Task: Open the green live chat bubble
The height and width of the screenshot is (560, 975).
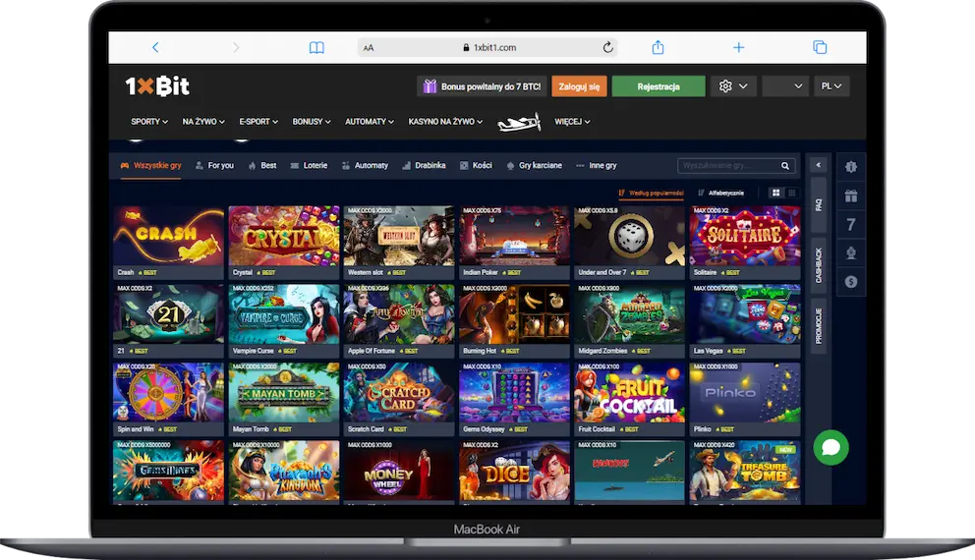Action: coord(831,447)
